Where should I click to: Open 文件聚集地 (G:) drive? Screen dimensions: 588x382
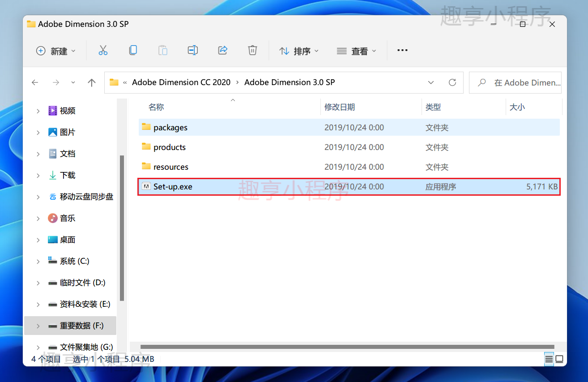(86, 347)
